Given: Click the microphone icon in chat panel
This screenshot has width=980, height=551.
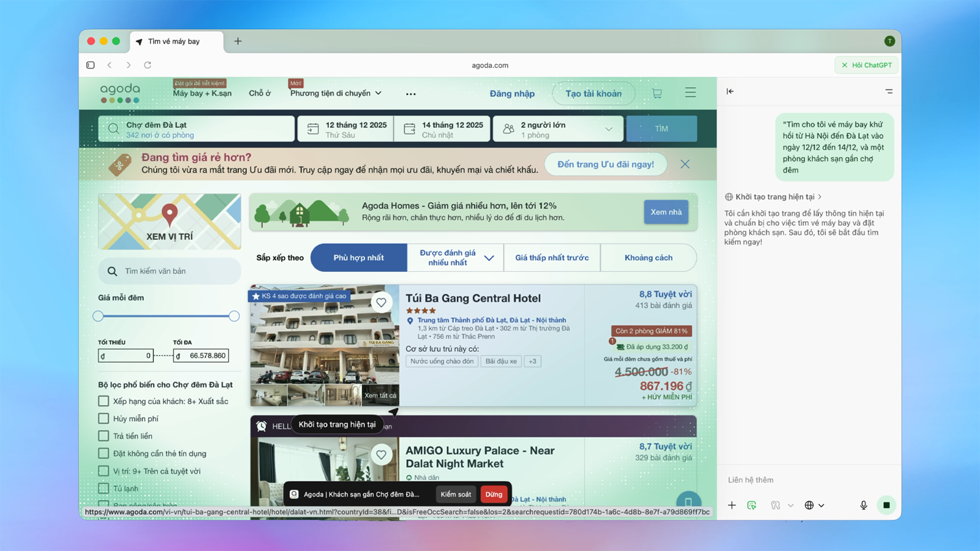Looking at the screenshot, I should (x=863, y=505).
